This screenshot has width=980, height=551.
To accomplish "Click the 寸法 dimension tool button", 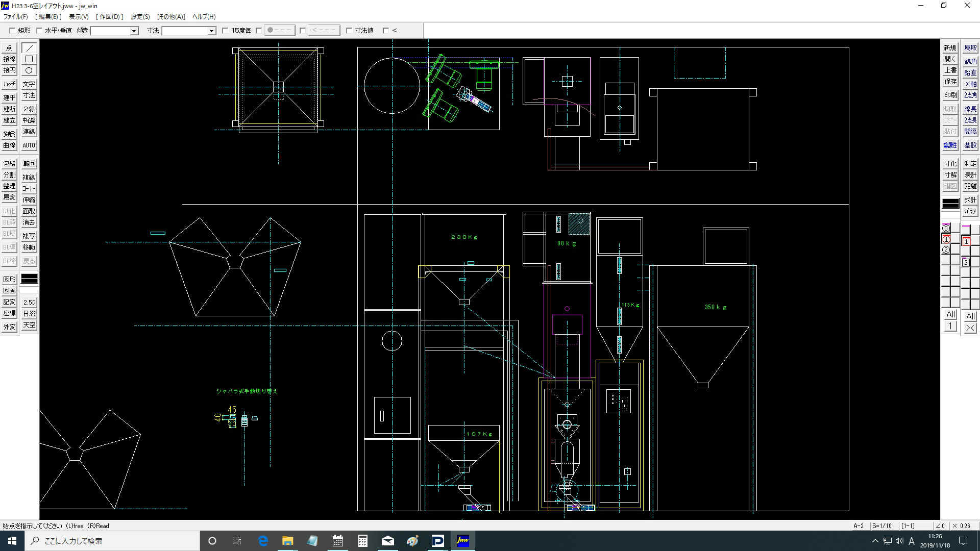I will tap(29, 95).
